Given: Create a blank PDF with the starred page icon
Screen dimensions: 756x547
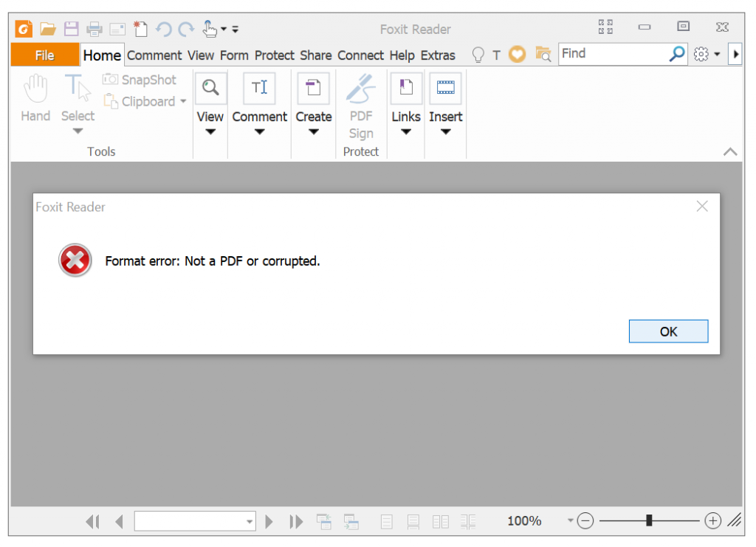Looking at the screenshot, I should (140, 29).
